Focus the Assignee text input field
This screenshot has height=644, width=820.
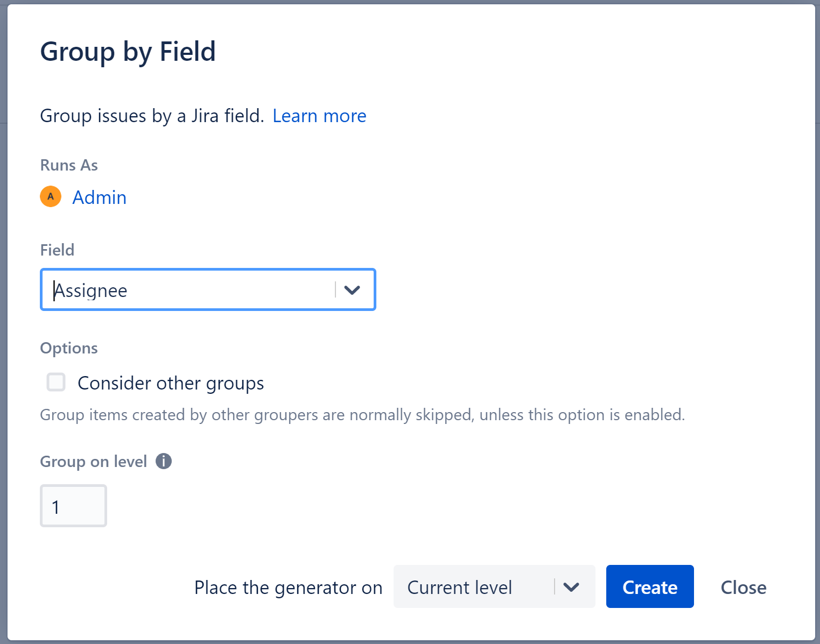point(188,290)
